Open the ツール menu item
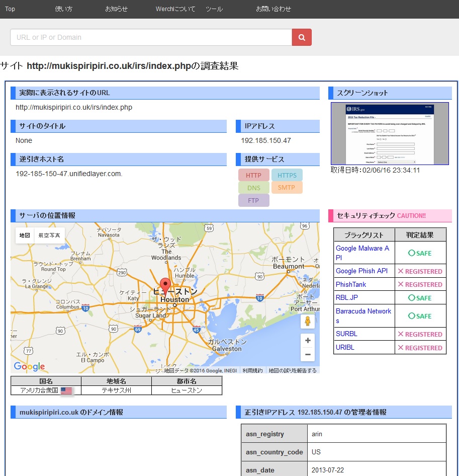Image resolution: width=459 pixels, height=476 pixels. (214, 9)
